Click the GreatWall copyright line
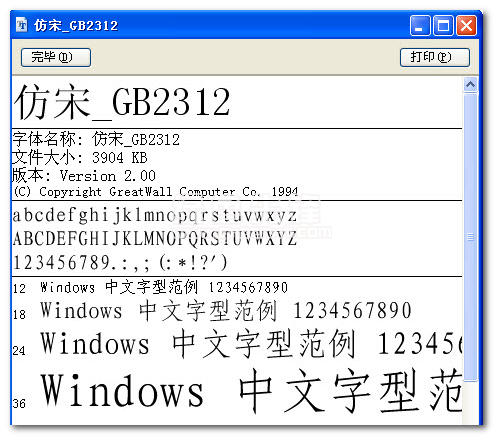Image resolution: width=494 pixels, height=436 pixels. point(155,192)
